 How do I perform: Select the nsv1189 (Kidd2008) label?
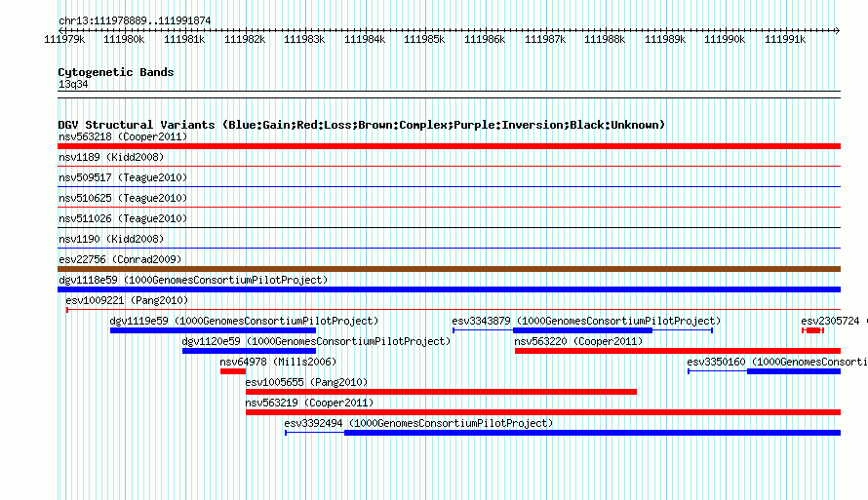click(x=111, y=157)
